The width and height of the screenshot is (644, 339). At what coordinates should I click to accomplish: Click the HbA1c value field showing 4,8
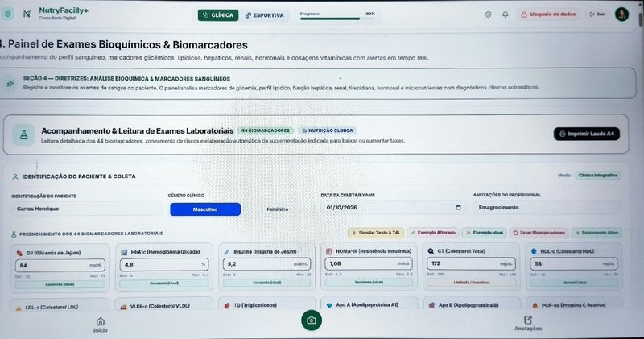click(164, 265)
